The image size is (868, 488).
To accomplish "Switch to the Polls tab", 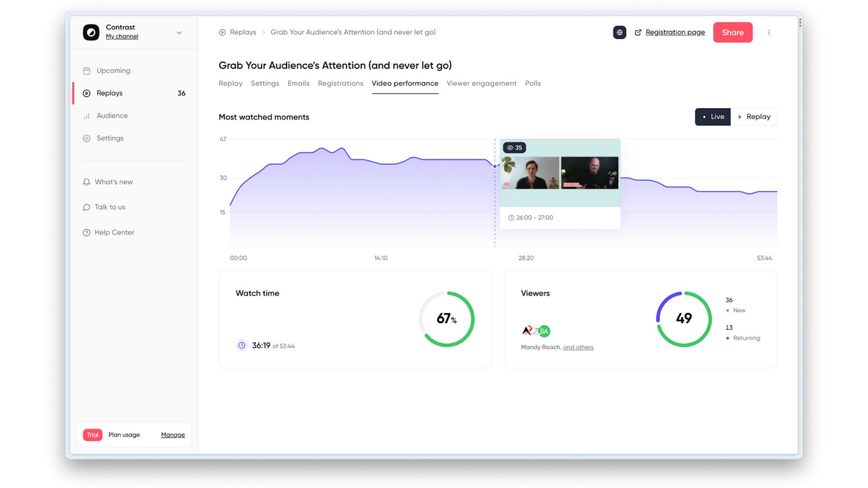I will [533, 84].
